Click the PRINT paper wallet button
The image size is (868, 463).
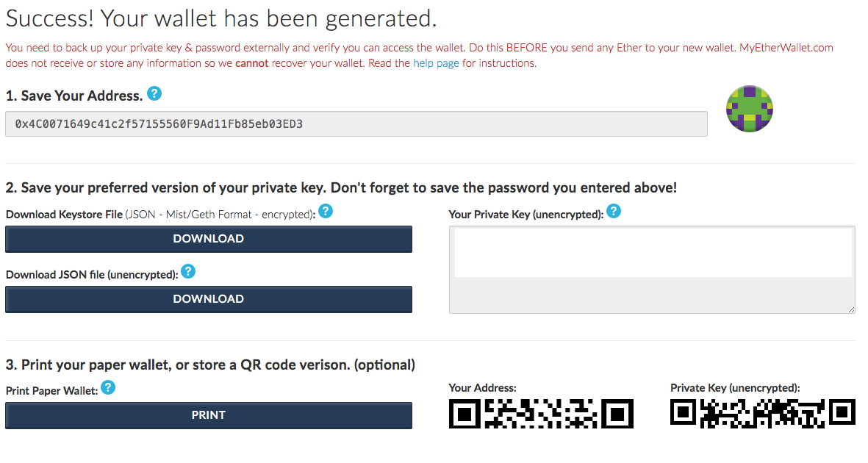[209, 415]
